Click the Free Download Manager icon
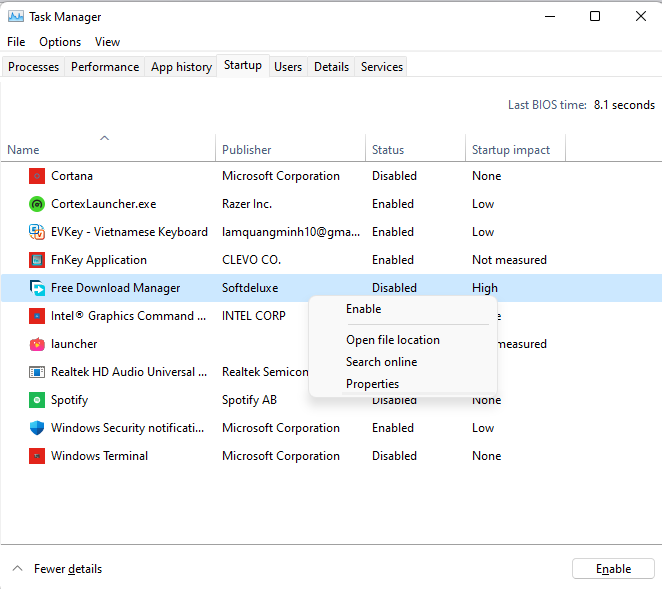The height and width of the screenshot is (589, 662). tap(37, 288)
